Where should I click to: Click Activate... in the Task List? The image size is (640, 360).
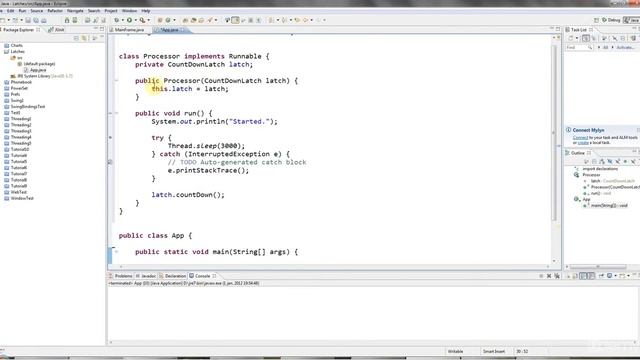click(x=625, y=48)
